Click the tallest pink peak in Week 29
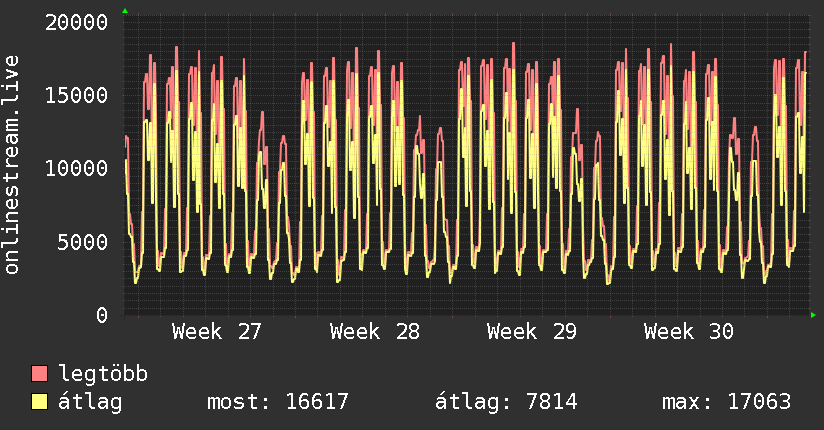The width and height of the screenshot is (824, 430). pyautogui.click(x=513, y=44)
